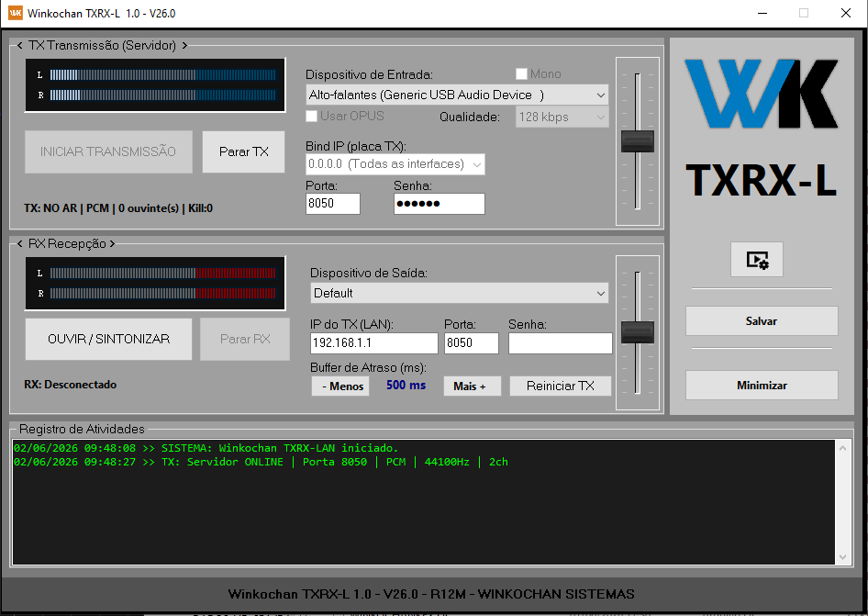This screenshot has width=868, height=616.
Task: Click the 'RX: Desconectado' status text
Action: click(71, 385)
